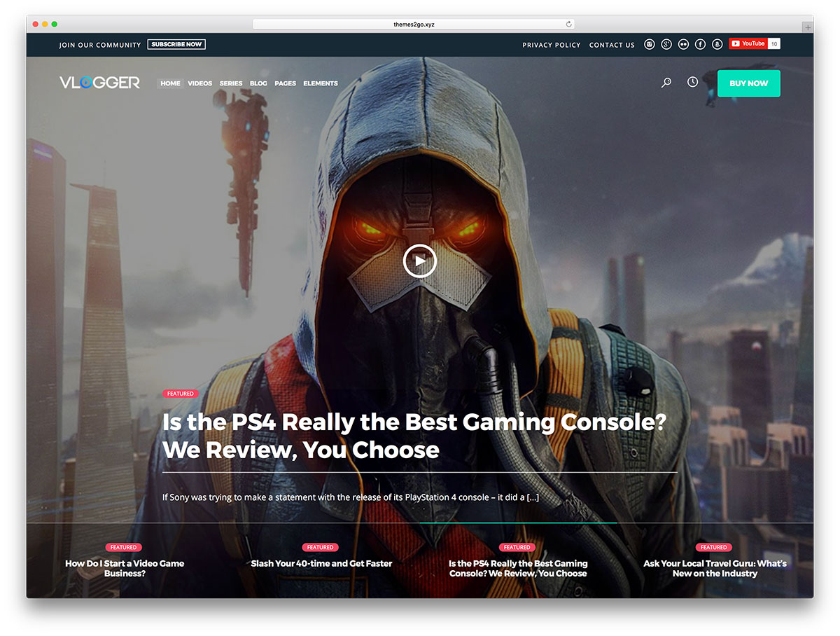Open the search magnifier icon

coord(666,83)
